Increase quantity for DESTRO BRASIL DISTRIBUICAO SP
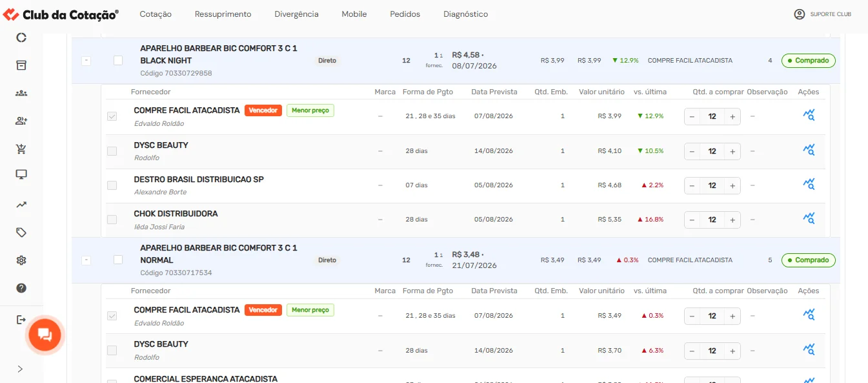 [732, 185]
